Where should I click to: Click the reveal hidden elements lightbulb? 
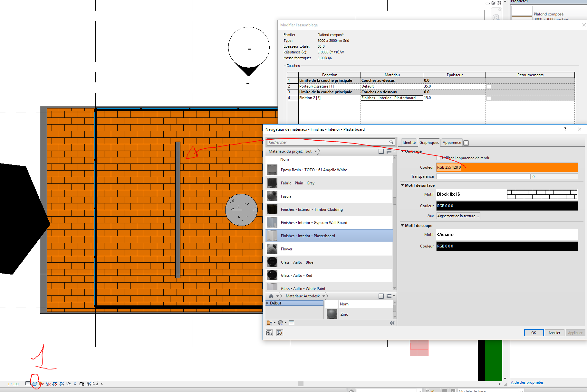[x=75, y=384]
